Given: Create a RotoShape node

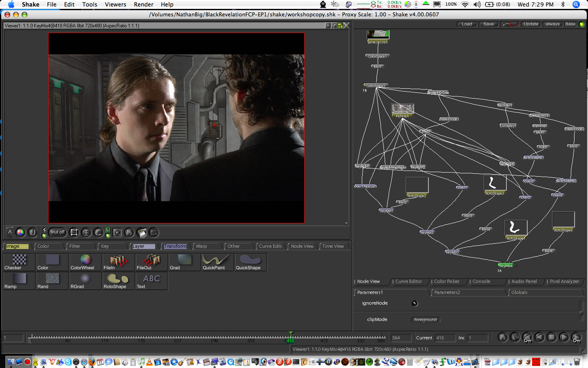Looking at the screenshot, I should tap(118, 281).
